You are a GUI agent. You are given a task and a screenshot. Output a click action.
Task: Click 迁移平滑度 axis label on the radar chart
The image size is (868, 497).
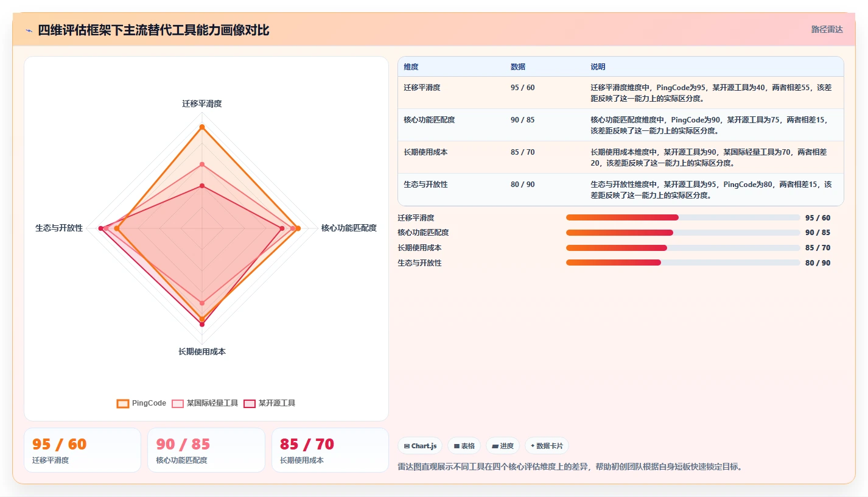(202, 104)
